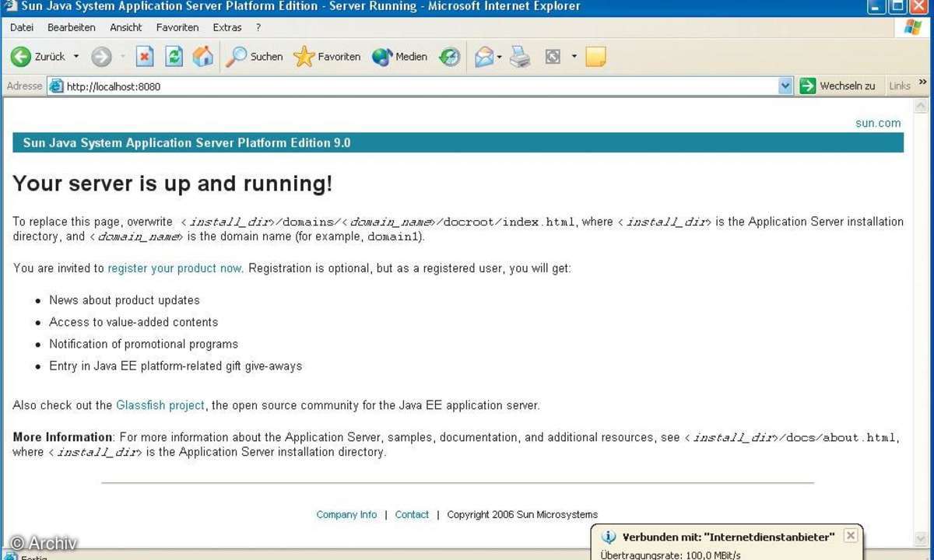Click 'Entry in Java EE platform-related gift give-aways'
The height and width of the screenshot is (560, 934).
coord(176,366)
